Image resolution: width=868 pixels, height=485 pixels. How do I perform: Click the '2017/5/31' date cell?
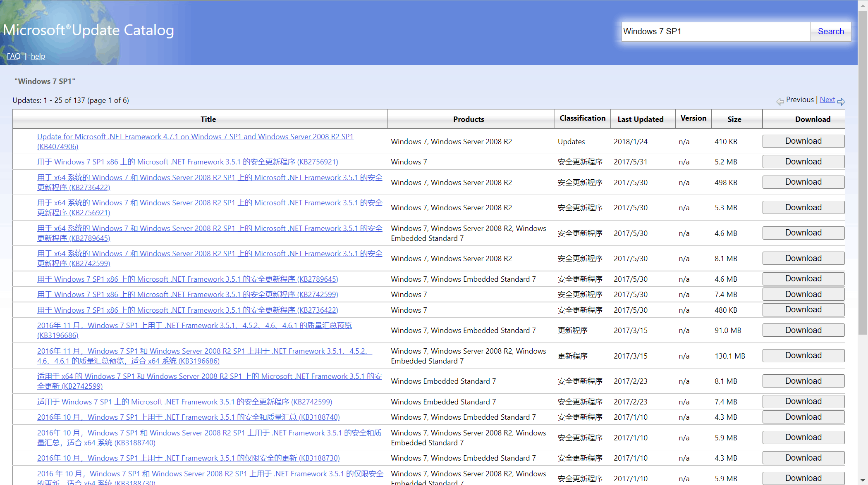click(x=631, y=162)
